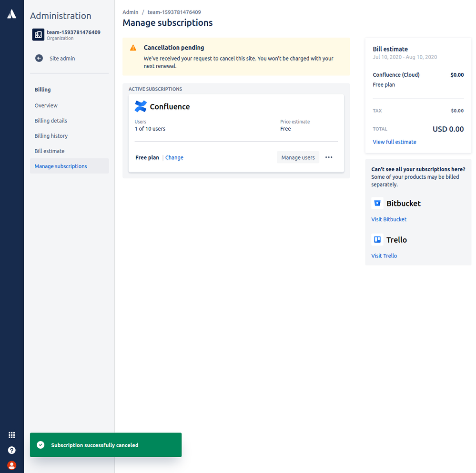Click the Administration sidebar heading

tap(61, 16)
